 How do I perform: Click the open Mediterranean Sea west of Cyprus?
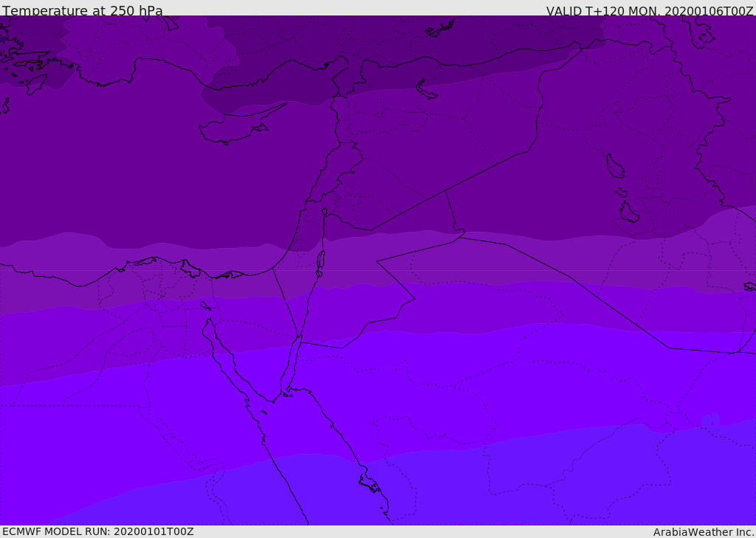coord(111,162)
